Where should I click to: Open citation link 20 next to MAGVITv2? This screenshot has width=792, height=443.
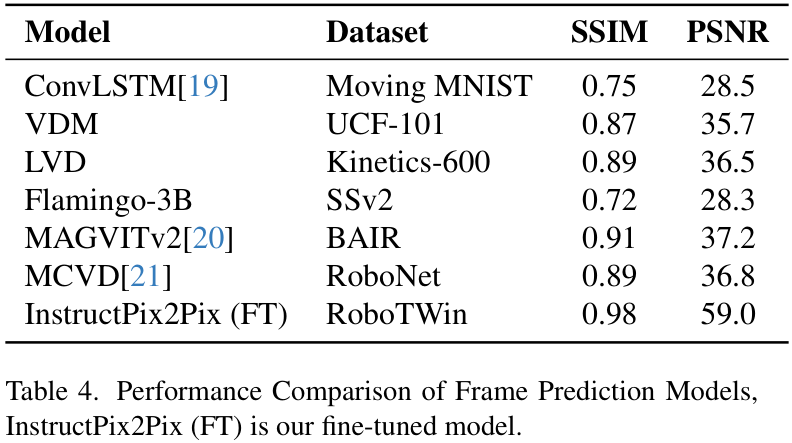[x=208, y=238]
